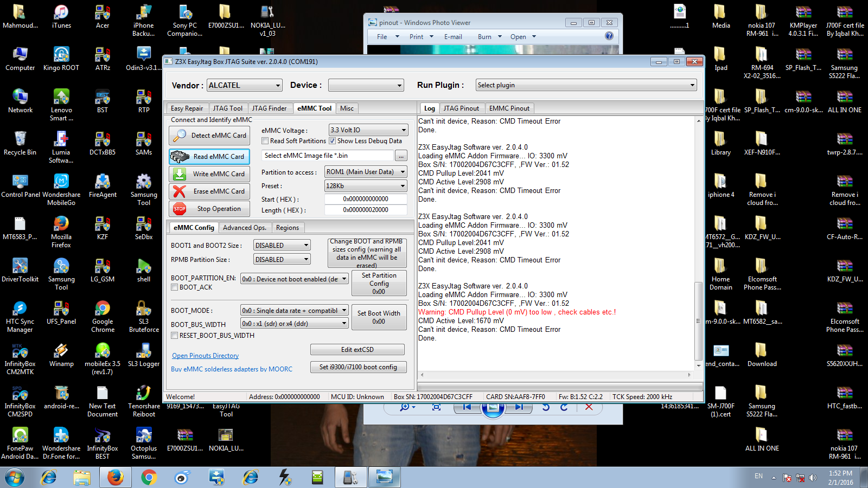This screenshot has width=868, height=488.
Task: Open the Regions tab
Action: [288, 228]
